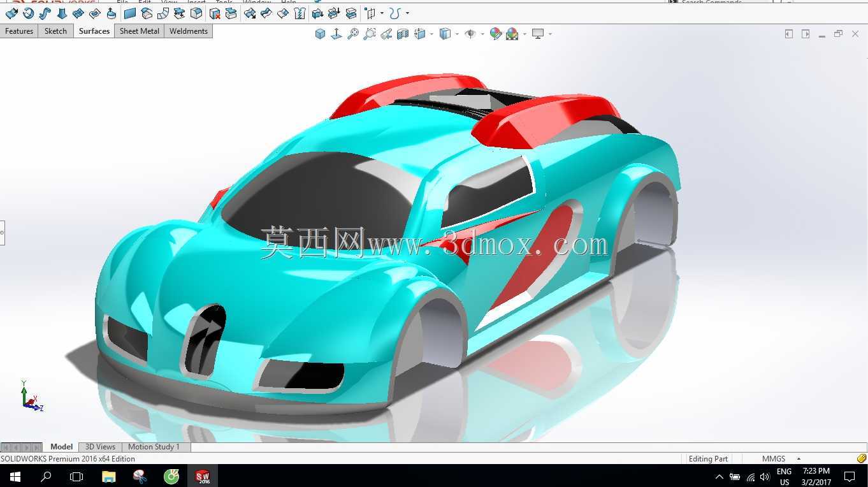The width and height of the screenshot is (868, 487).
Task: Select the Planar Surface tool
Action: click(x=130, y=13)
